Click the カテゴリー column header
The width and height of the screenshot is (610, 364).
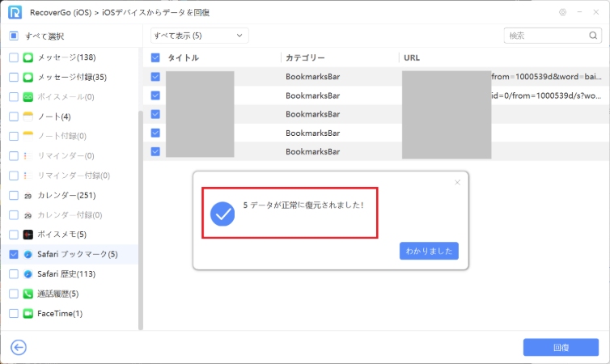tap(305, 57)
